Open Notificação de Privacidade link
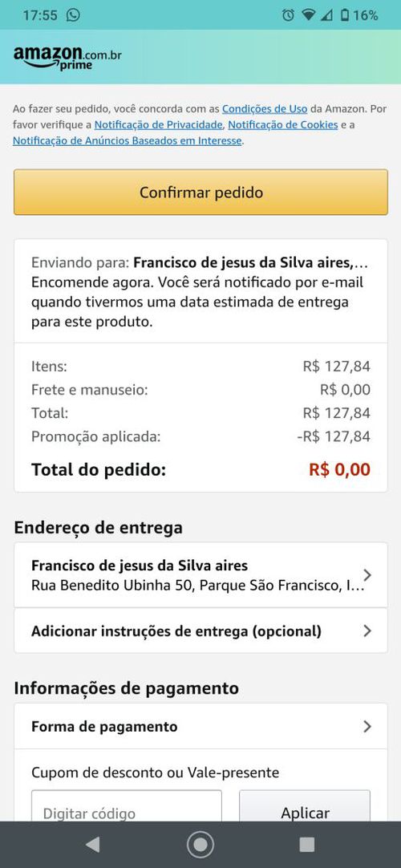 (x=158, y=124)
